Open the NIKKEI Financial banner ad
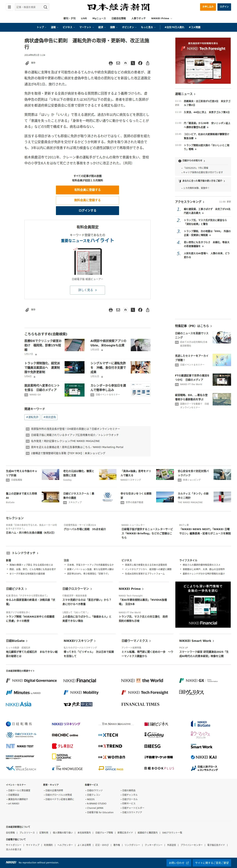 point(203,604)
